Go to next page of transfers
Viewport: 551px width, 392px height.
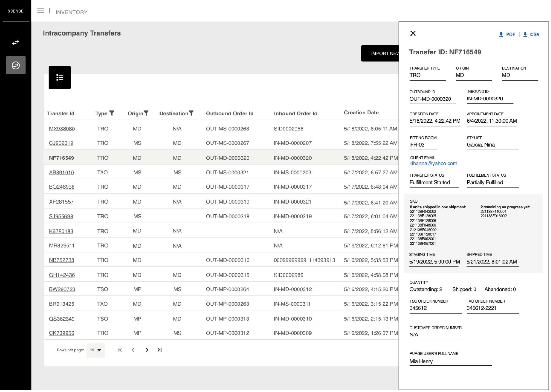click(147, 350)
